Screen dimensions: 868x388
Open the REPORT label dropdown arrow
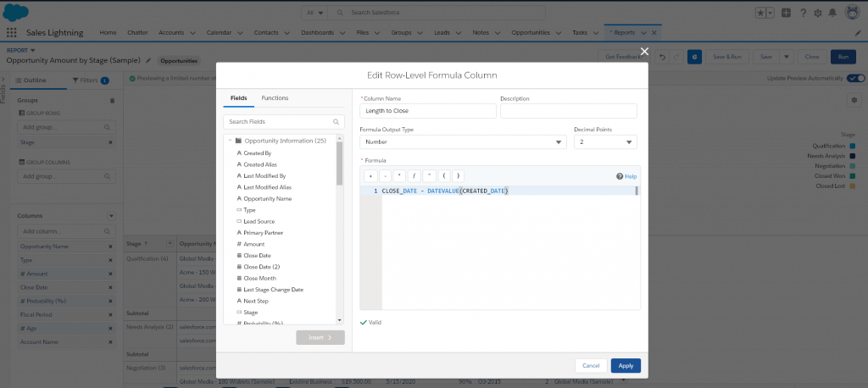point(32,50)
